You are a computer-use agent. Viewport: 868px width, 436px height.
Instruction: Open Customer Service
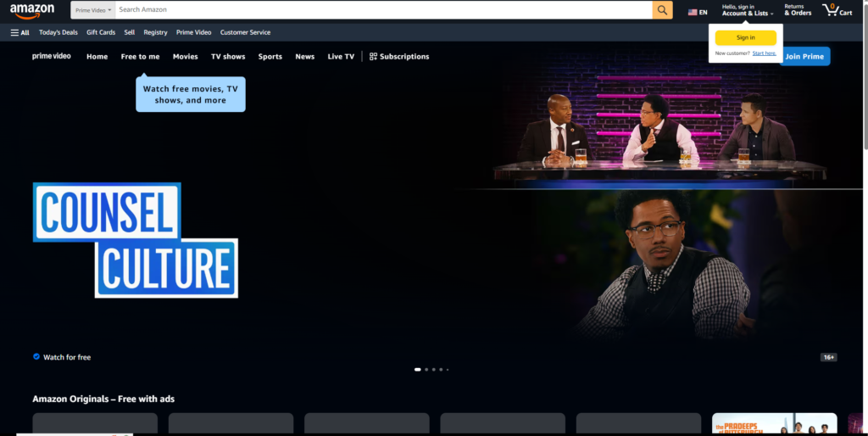[x=245, y=33]
